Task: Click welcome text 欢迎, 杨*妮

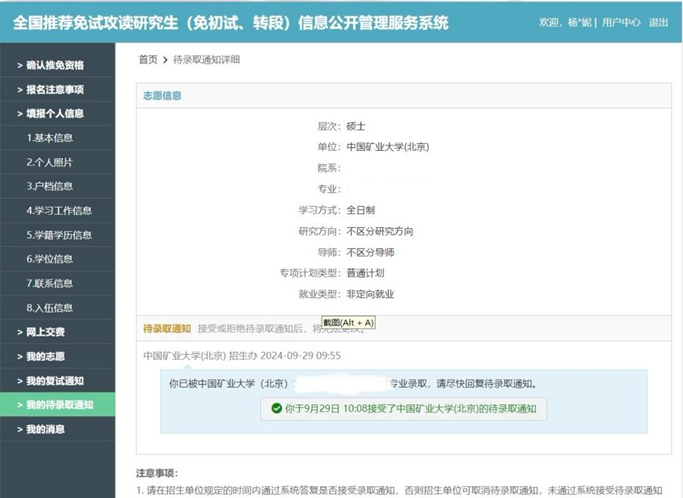Action: point(565,22)
